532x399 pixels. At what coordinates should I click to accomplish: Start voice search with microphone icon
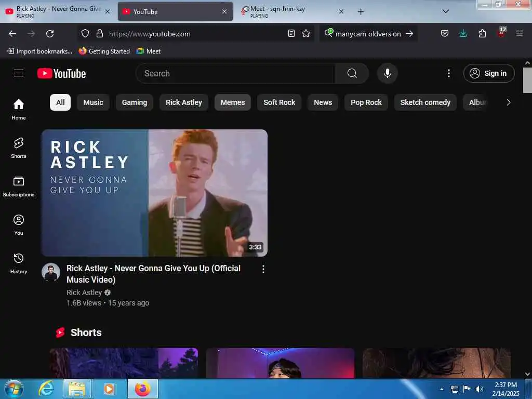(x=388, y=73)
